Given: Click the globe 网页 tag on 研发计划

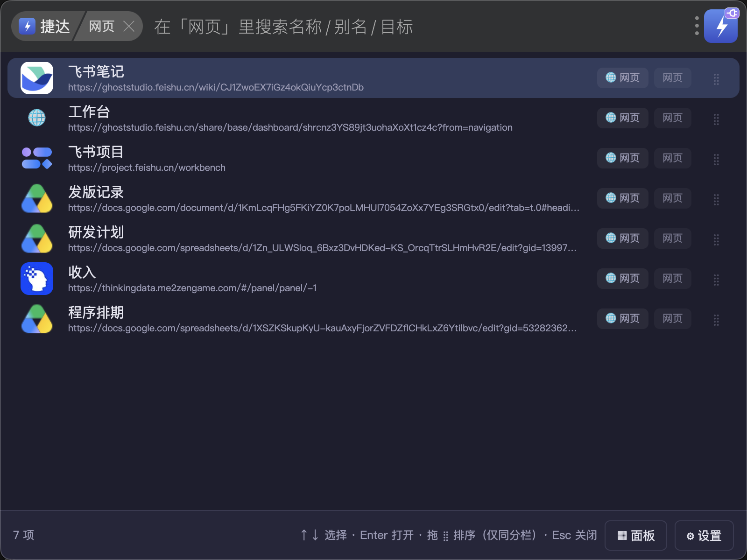Looking at the screenshot, I should (x=622, y=238).
